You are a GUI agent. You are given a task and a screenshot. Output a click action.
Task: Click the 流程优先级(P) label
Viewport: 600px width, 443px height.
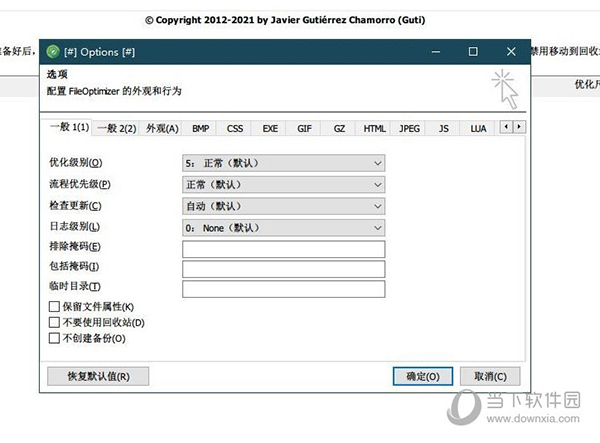pos(80,184)
